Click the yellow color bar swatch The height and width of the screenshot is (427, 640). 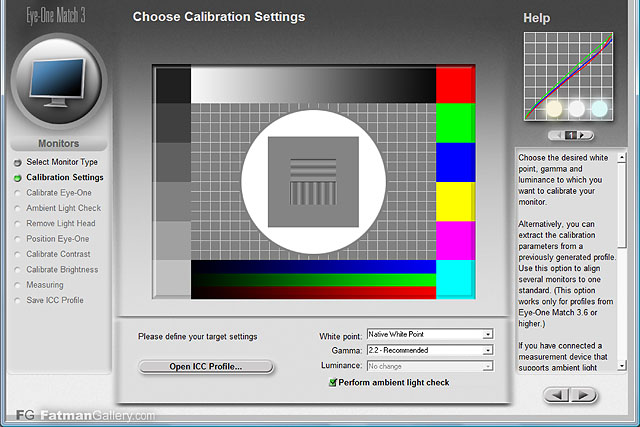click(456, 201)
